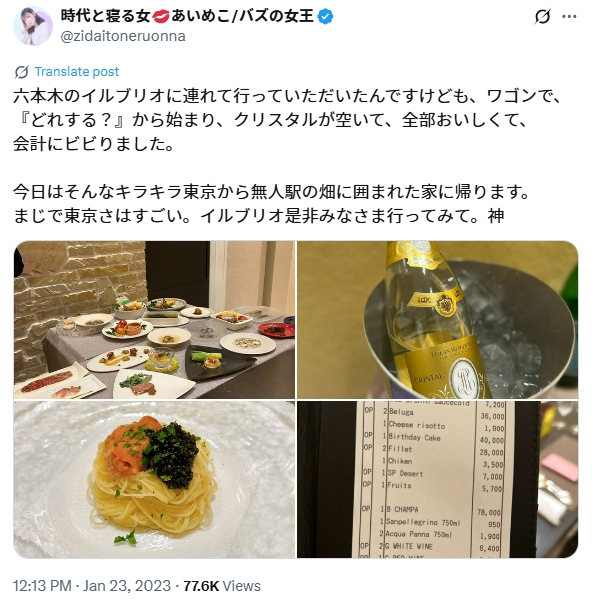Open the author's profile avatar
The width and height of the screenshot is (594, 600).
(x=33, y=26)
